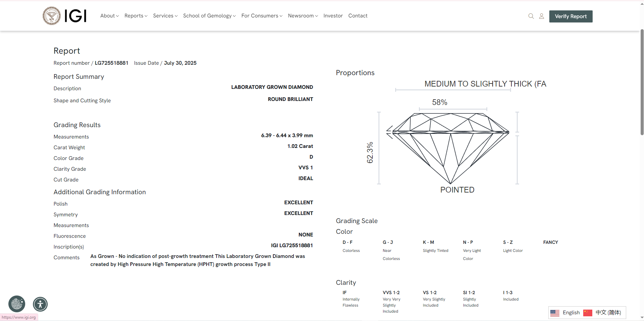This screenshot has width=644, height=321.
Task: Switch language to 中文 (简体)
Action: tap(608, 313)
